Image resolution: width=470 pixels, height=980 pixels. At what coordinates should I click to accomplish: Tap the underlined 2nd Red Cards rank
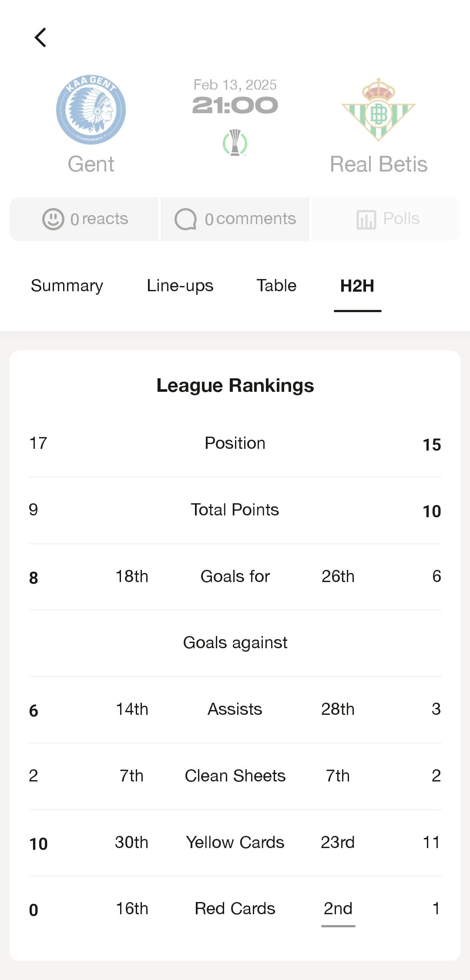(338, 909)
